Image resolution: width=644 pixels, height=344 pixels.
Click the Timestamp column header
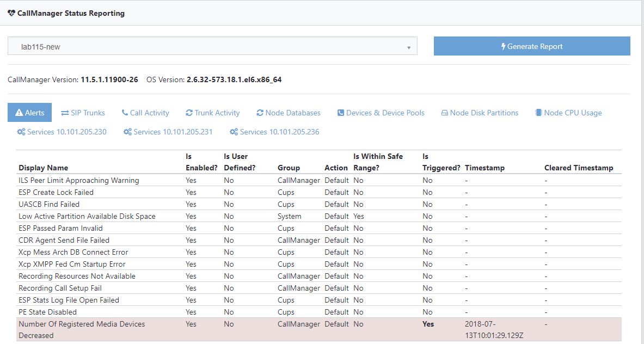pos(484,168)
